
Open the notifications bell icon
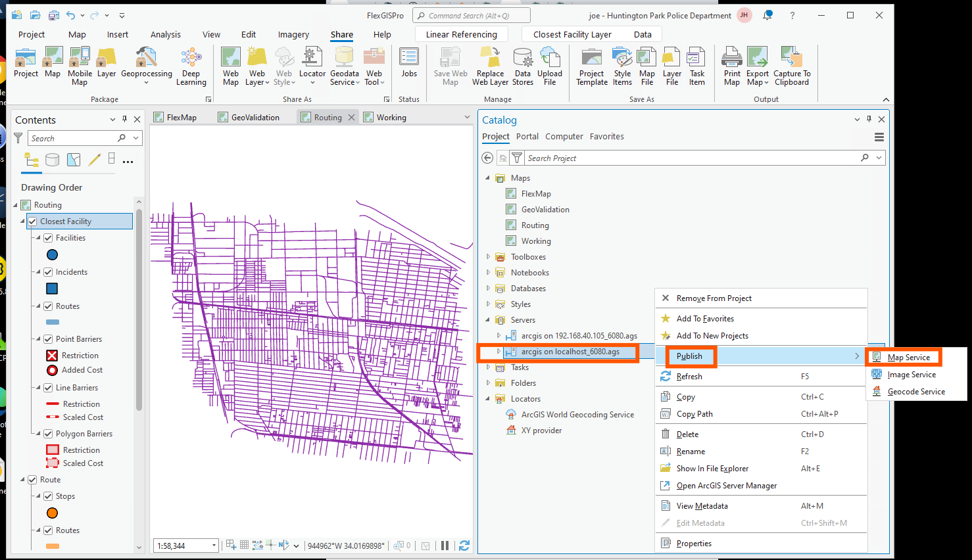tap(767, 15)
